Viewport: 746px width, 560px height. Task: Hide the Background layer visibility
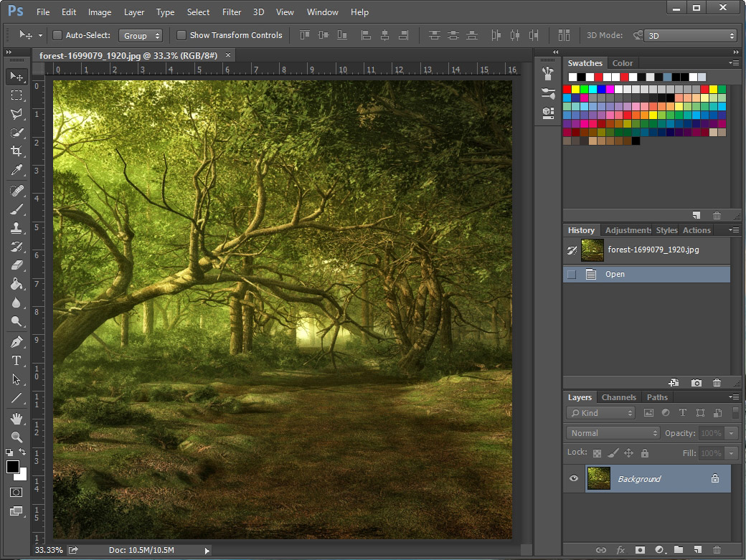click(x=574, y=478)
